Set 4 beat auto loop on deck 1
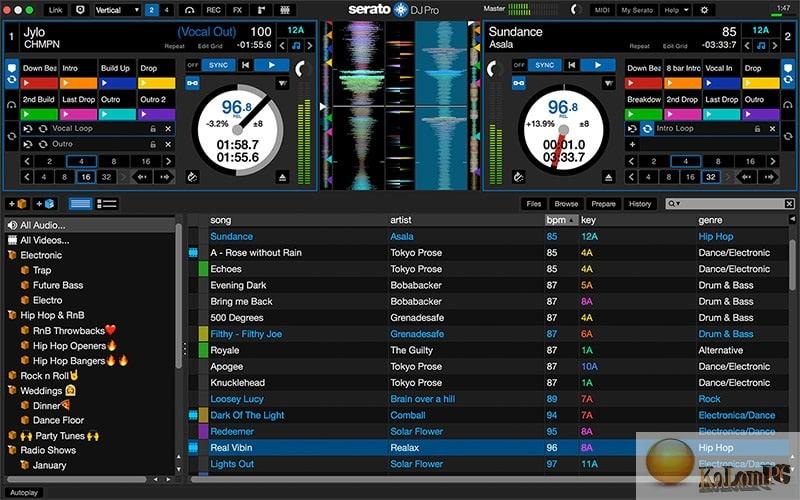The width and height of the screenshot is (800, 500). (x=81, y=161)
